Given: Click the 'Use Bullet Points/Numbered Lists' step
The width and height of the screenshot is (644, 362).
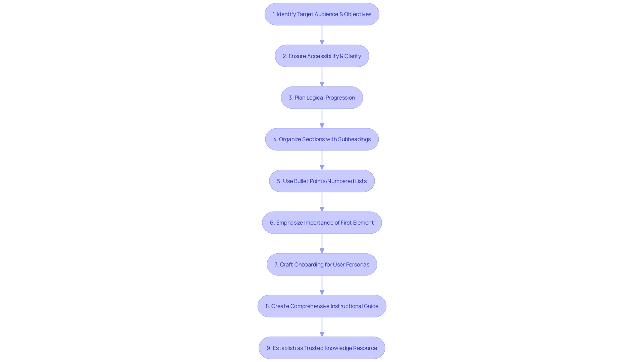Looking at the screenshot, I should (322, 181).
